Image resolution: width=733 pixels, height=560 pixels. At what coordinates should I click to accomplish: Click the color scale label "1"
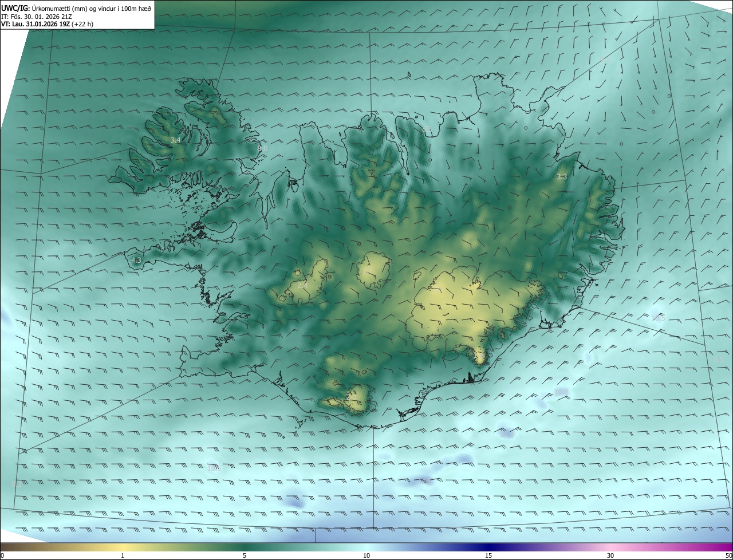click(123, 555)
